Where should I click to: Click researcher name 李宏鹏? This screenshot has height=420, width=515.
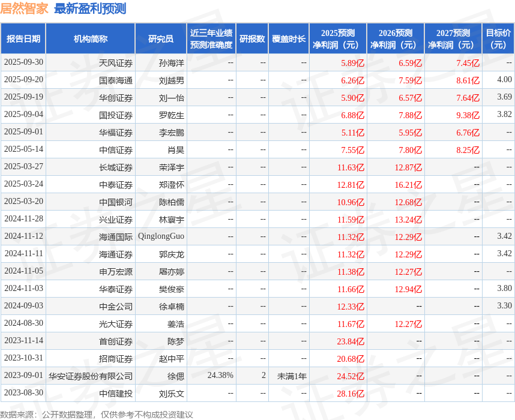tap(172, 133)
